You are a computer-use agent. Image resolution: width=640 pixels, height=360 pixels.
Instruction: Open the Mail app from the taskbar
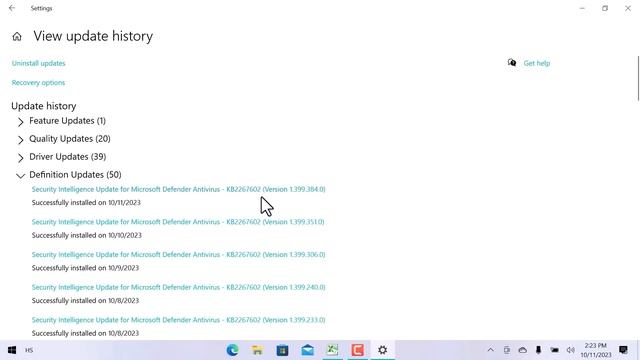click(307, 350)
